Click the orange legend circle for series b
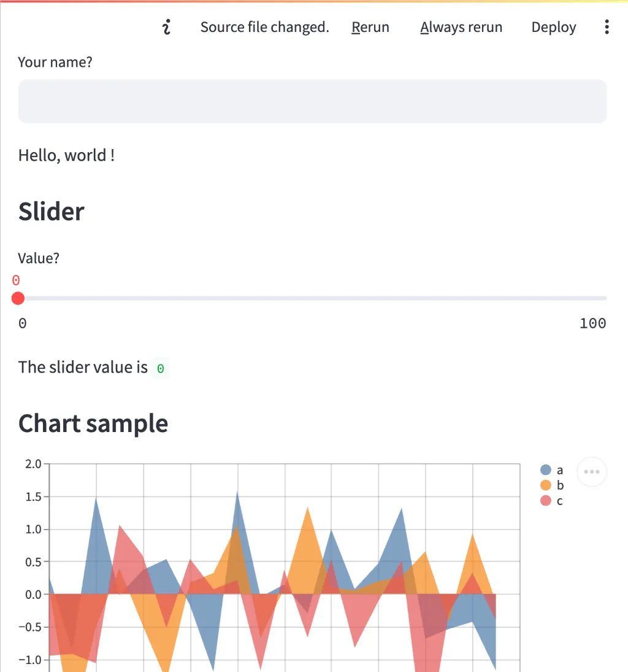The height and width of the screenshot is (672, 628). pyautogui.click(x=546, y=485)
